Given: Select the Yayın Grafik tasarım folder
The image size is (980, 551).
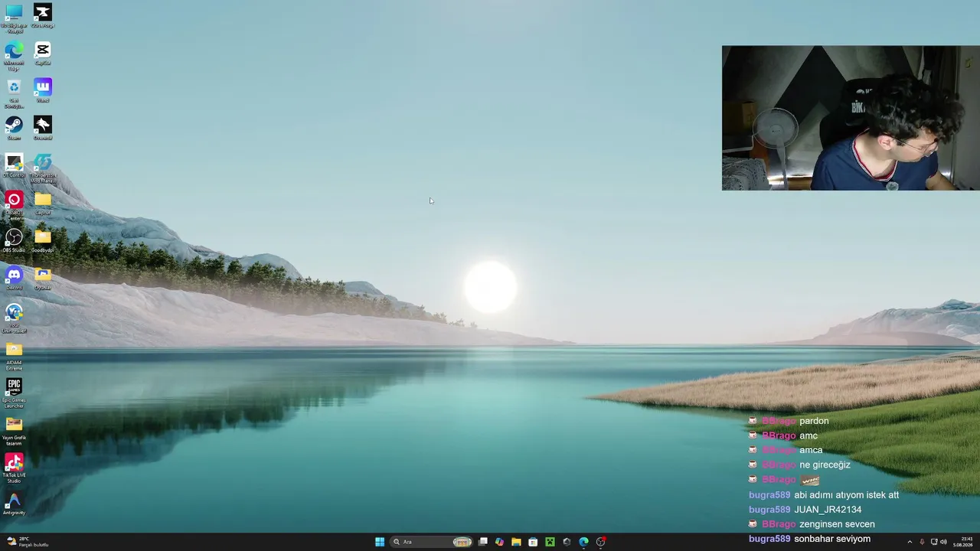Looking at the screenshot, I should pos(14,431).
